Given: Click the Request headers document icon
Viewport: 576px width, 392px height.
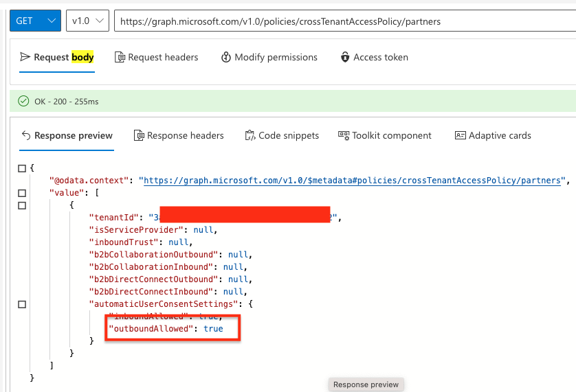Looking at the screenshot, I should (x=120, y=57).
